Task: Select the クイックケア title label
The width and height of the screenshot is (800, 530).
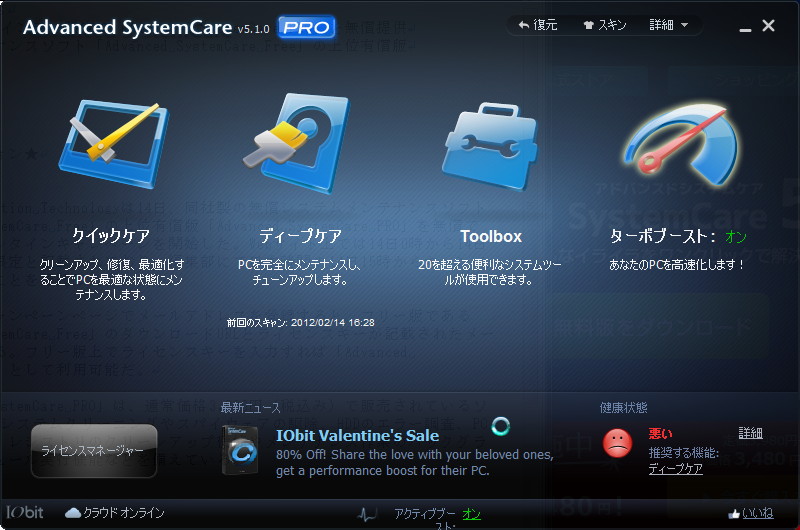Action: point(111,236)
